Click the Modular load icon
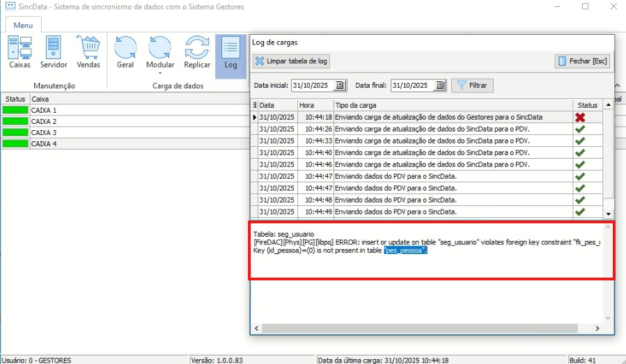The width and height of the screenshot is (626, 364). click(160, 49)
